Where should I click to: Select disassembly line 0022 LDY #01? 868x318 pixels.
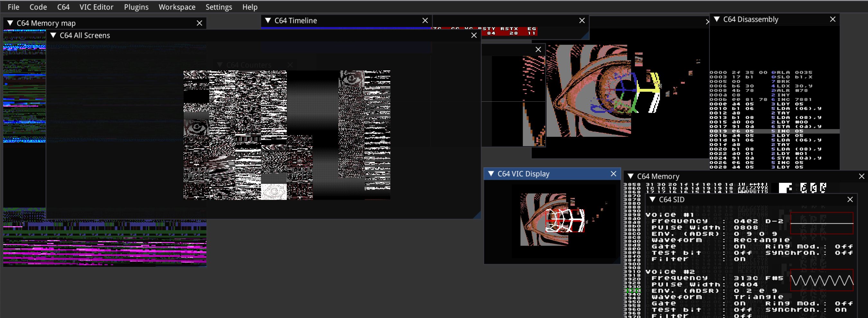point(774,154)
